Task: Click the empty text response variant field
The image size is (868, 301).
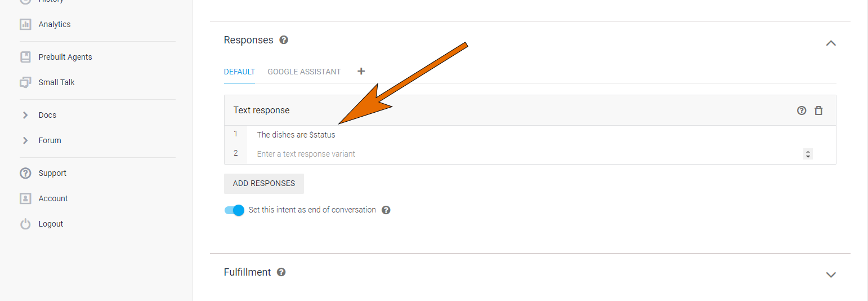Action: pyautogui.click(x=507, y=154)
